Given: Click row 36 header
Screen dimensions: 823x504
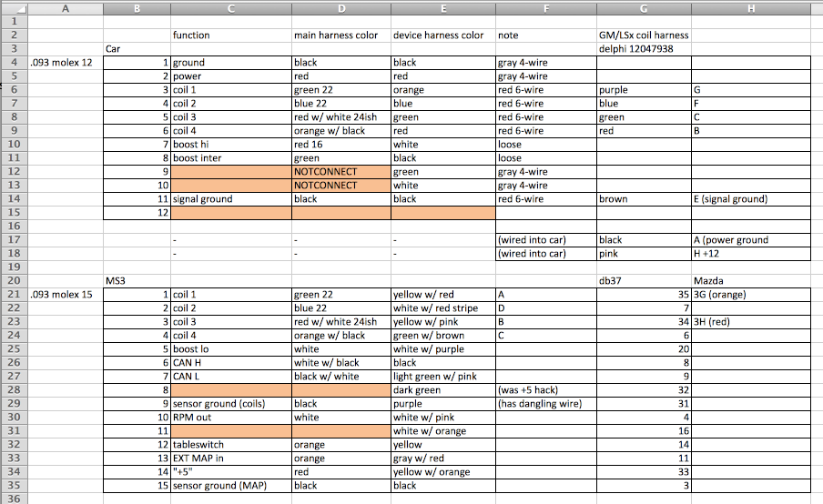Looking at the screenshot, I should point(13,499).
